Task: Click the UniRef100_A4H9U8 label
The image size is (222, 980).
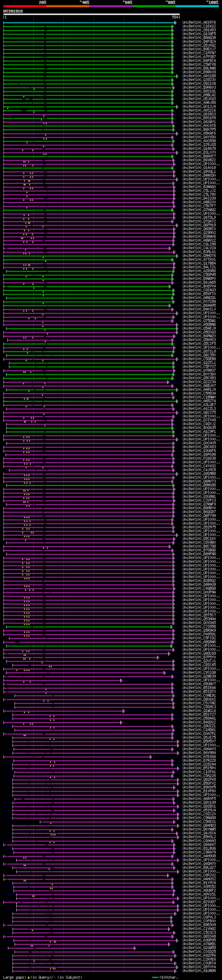Action: coord(199,856)
